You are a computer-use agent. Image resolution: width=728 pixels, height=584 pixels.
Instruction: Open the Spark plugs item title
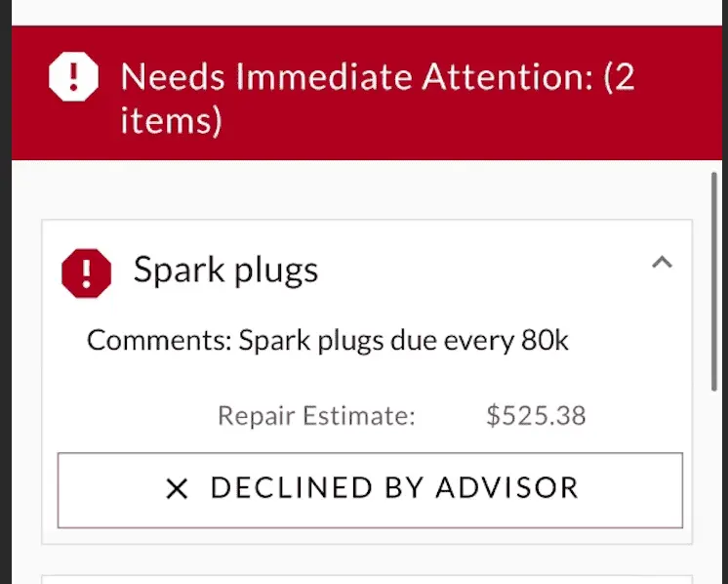point(225,270)
